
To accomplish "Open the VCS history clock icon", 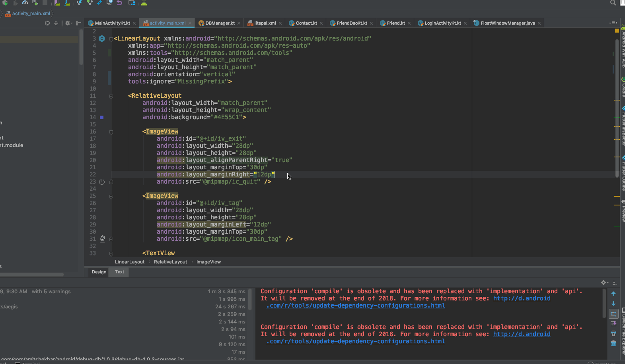I will 109,2.
